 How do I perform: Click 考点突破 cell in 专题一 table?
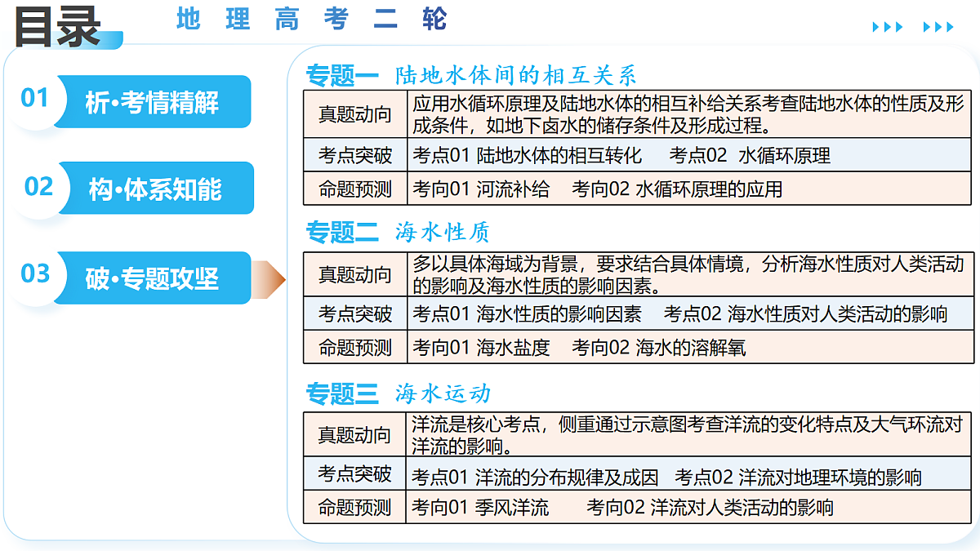tap(355, 155)
